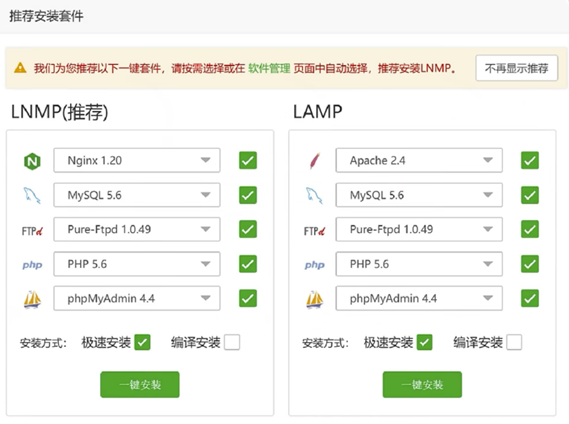Open MySQL 5.6 dropdown in LNMP
This screenshot has width=569, height=424.
(x=137, y=195)
